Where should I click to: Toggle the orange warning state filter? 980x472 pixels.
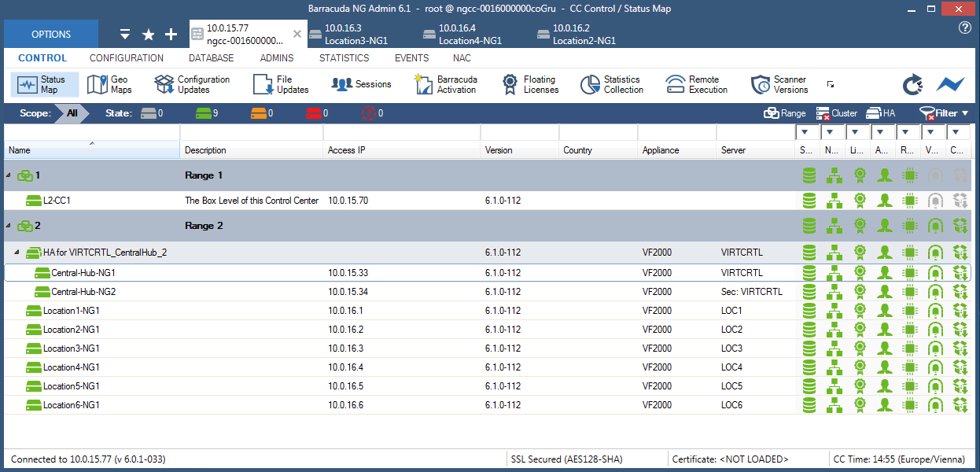coord(262,113)
